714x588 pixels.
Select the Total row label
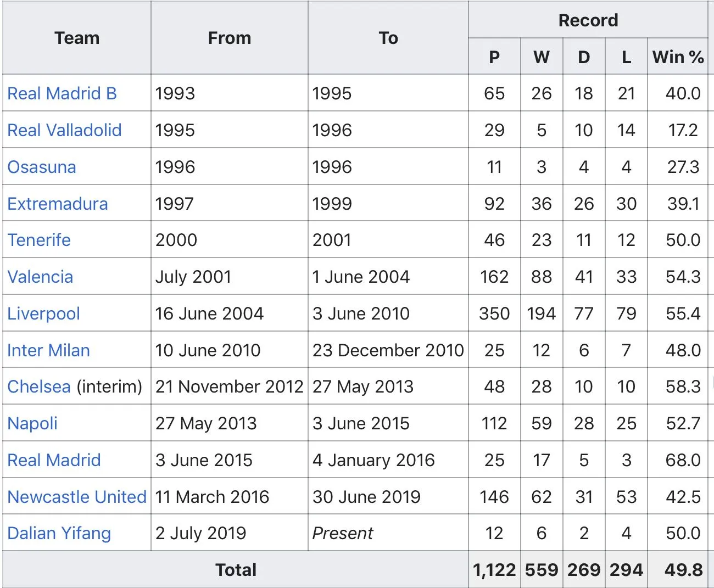tap(236, 570)
